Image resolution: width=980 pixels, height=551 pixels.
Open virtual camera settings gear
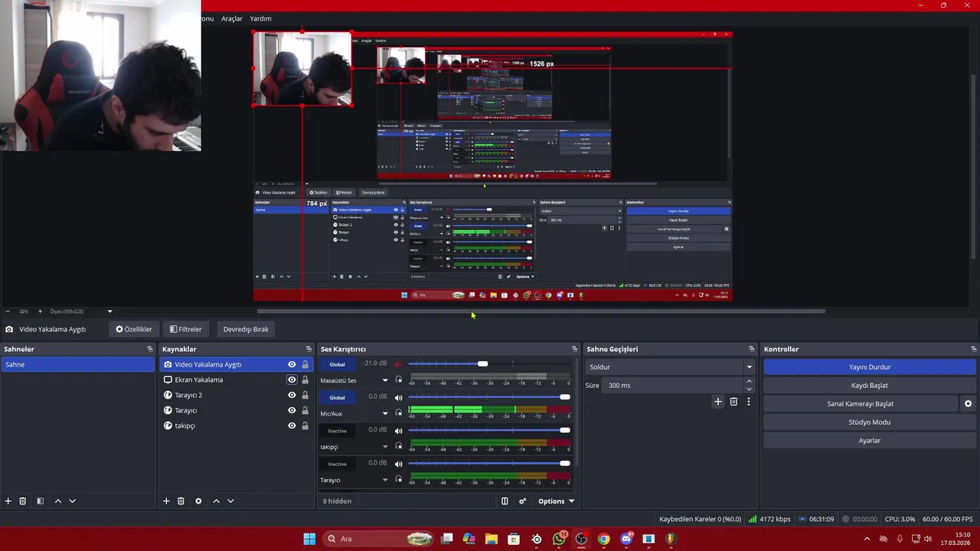(968, 404)
